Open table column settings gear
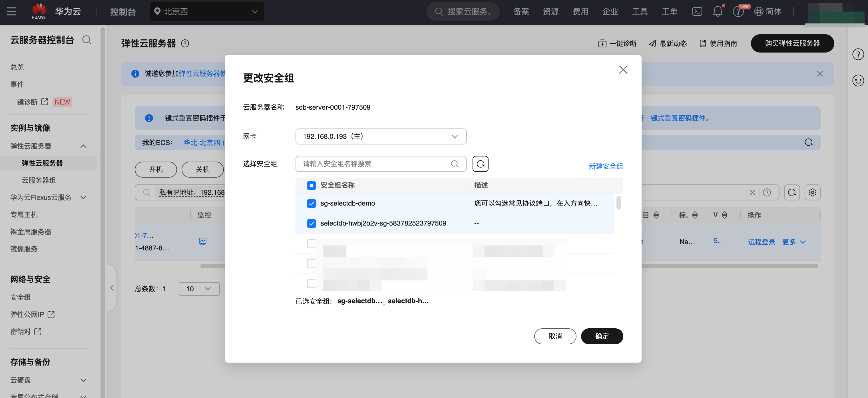 [x=812, y=192]
